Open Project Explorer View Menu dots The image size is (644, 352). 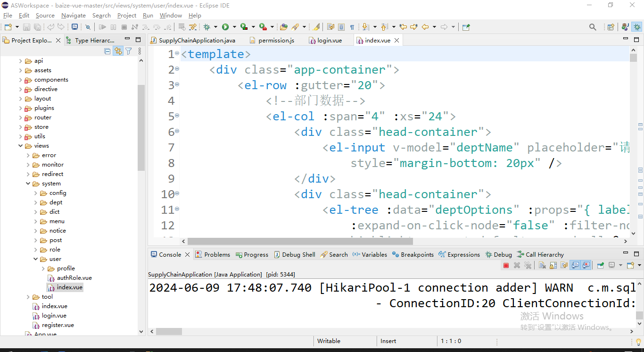pyautogui.click(x=140, y=51)
